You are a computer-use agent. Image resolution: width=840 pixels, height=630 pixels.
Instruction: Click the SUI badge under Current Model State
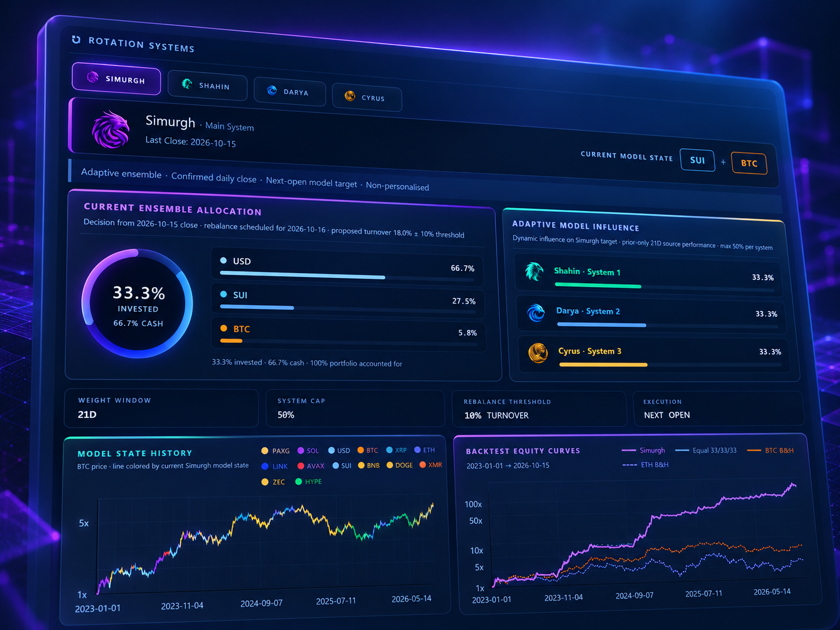(697, 160)
